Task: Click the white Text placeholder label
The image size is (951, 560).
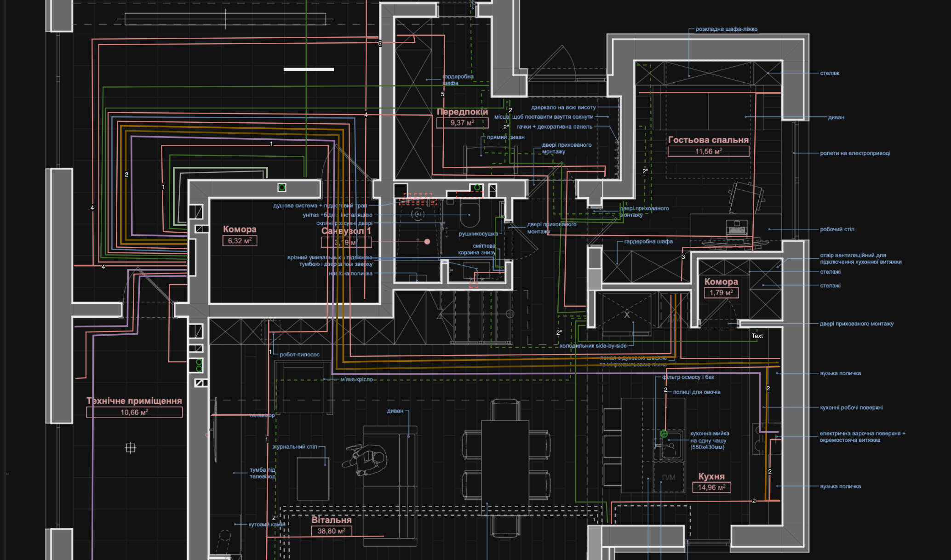Action: 757,336
